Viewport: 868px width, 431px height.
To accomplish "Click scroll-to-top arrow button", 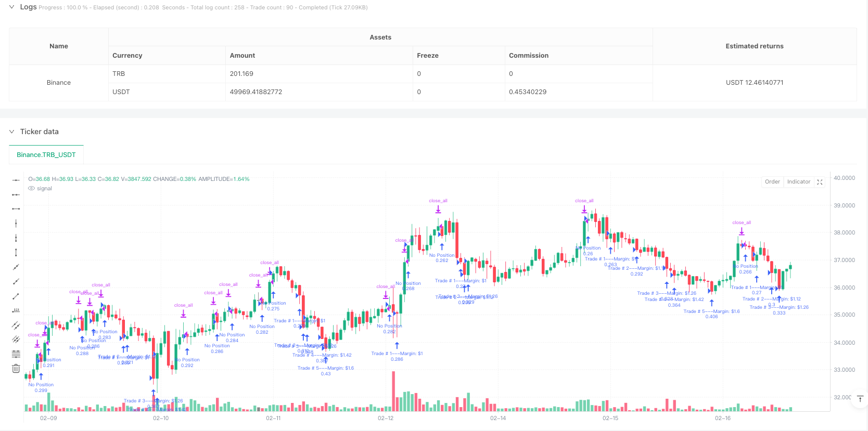I will tap(860, 399).
